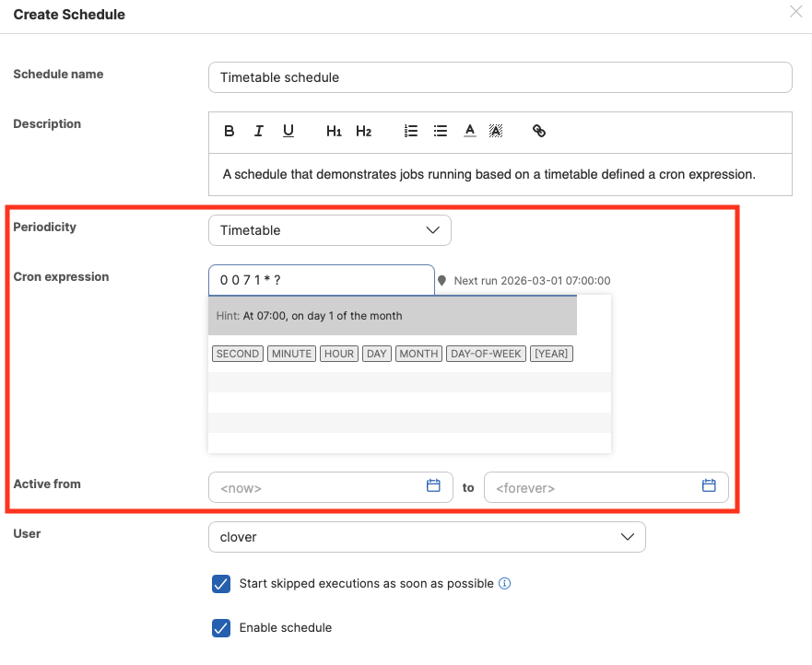Select the H1 heading icon

[x=333, y=131]
